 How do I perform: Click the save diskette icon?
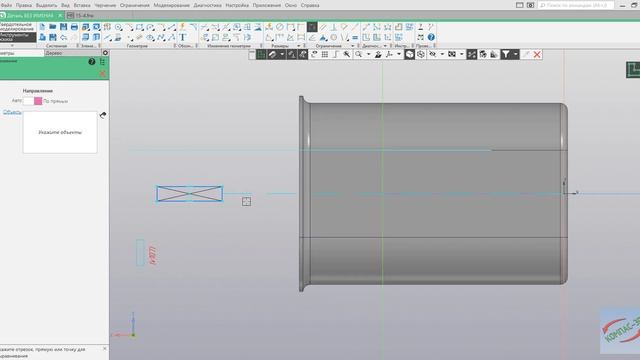63,27
